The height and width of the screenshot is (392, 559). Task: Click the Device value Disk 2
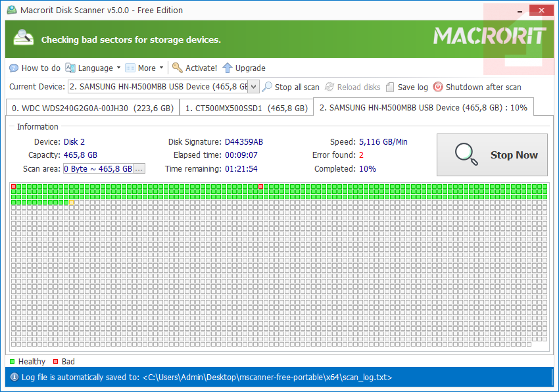74,142
